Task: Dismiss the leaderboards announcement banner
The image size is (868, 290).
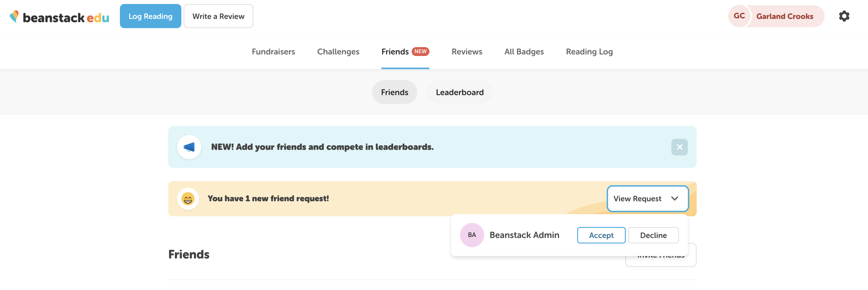Action: [x=680, y=147]
